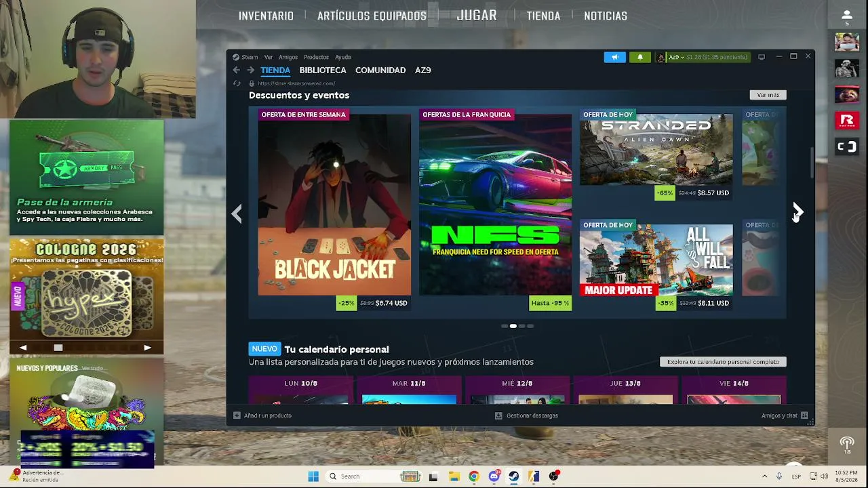Open the Ayuda menu
This screenshot has height=488, width=868.
343,57
